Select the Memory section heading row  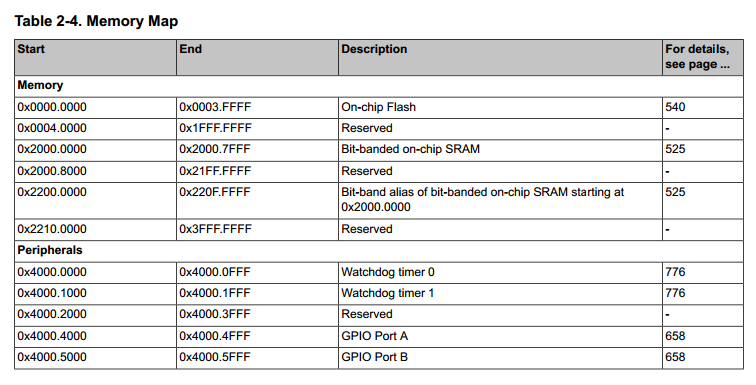(379, 86)
